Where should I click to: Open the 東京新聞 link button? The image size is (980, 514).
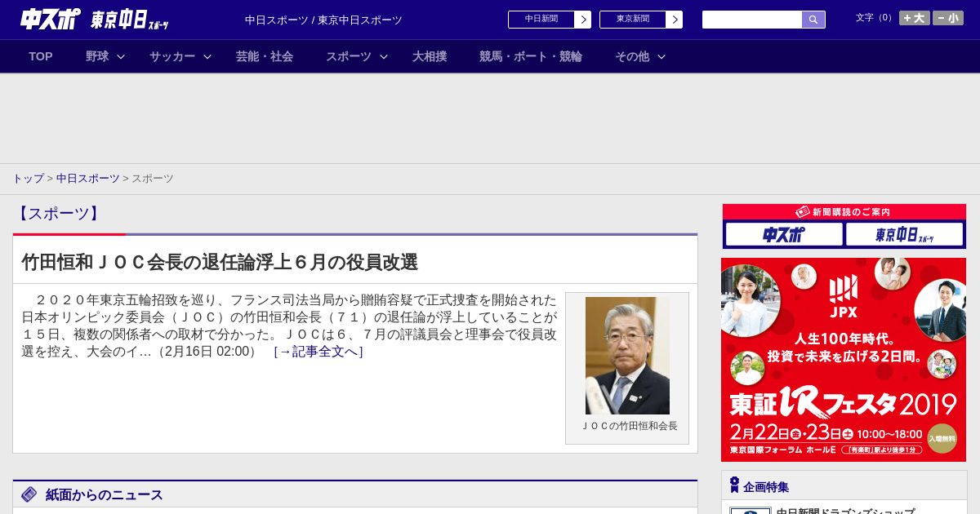(632, 20)
